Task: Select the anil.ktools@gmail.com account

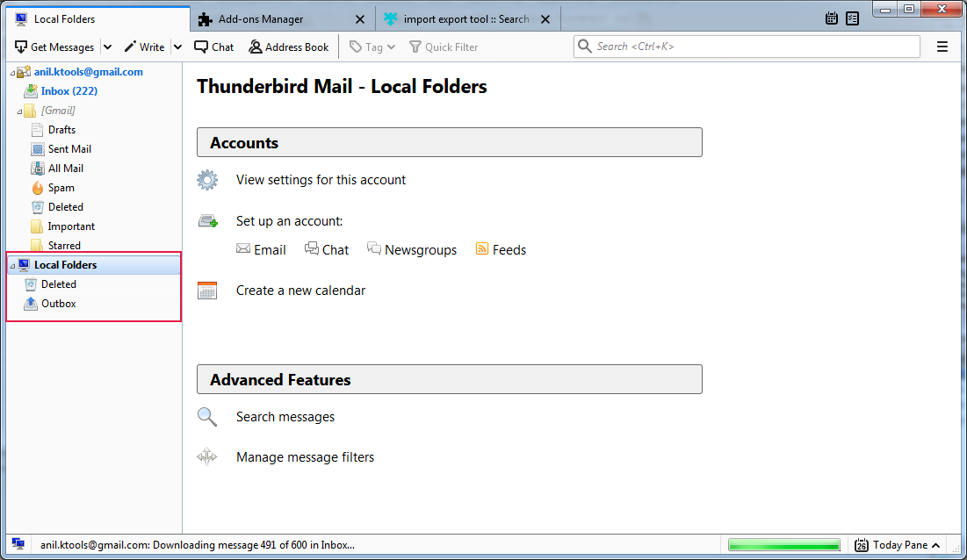Action: point(88,71)
